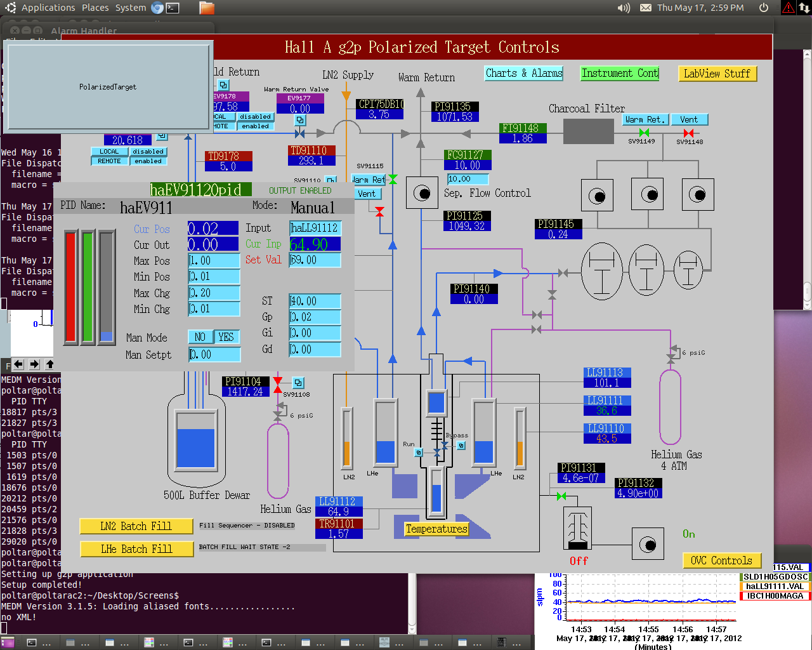Click the haLL91111.VAL chart legend entry
The image size is (812, 650).
coord(775,587)
